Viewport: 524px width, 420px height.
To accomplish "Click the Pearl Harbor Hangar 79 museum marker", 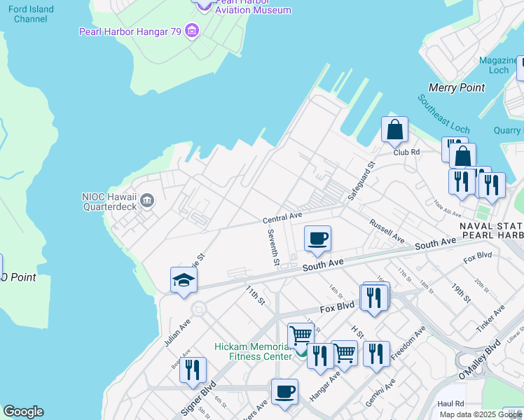I will [x=192, y=31].
